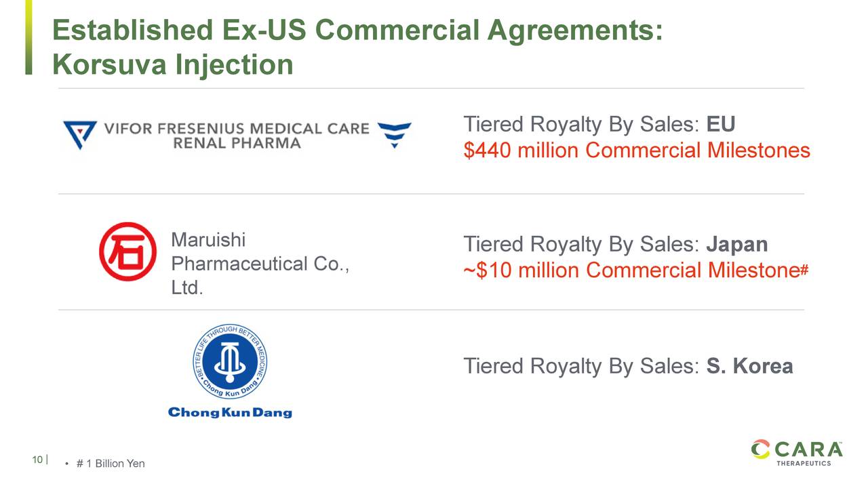Click ~$10 million Commercial Milestone text

(x=631, y=270)
